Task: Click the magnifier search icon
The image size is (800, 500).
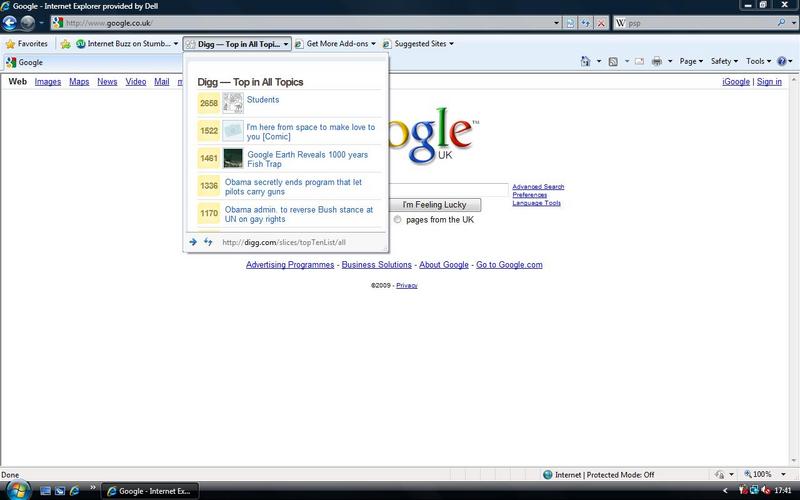Action: (781, 22)
